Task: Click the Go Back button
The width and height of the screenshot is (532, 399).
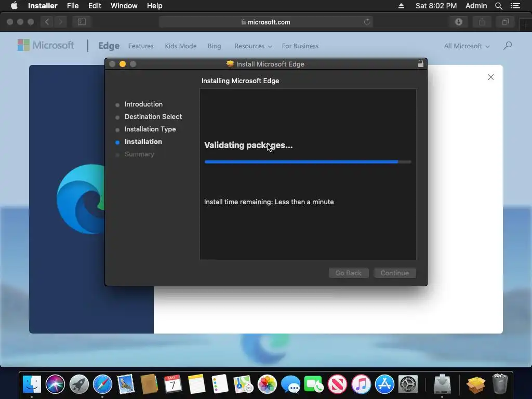Action: [x=349, y=273]
